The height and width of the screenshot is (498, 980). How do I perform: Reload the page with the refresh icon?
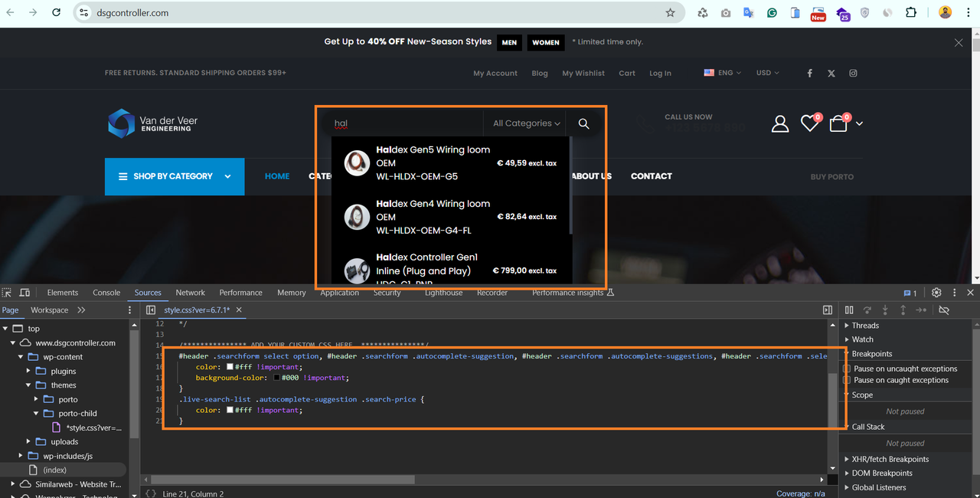click(57, 12)
